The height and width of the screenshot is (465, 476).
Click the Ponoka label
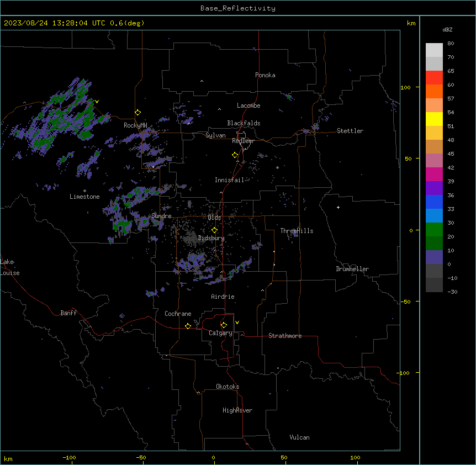click(x=265, y=75)
